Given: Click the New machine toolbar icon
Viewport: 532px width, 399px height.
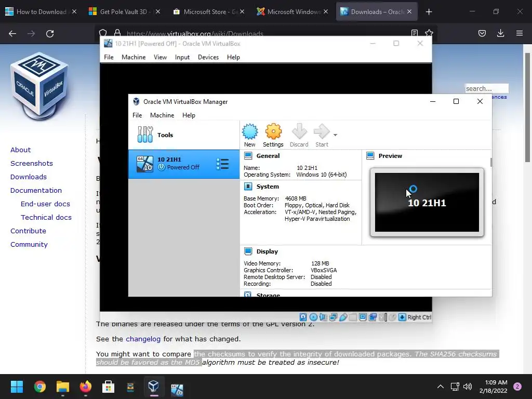Looking at the screenshot, I should click(x=250, y=135).
